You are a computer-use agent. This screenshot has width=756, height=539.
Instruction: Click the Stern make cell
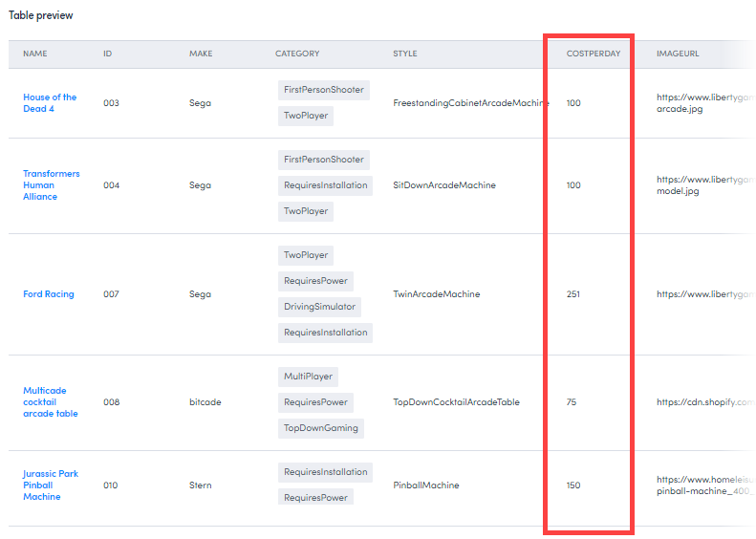(201, 485)
